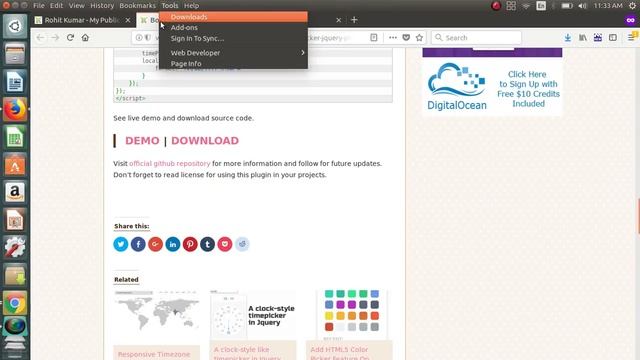Open the History menu

pos(102,6)
